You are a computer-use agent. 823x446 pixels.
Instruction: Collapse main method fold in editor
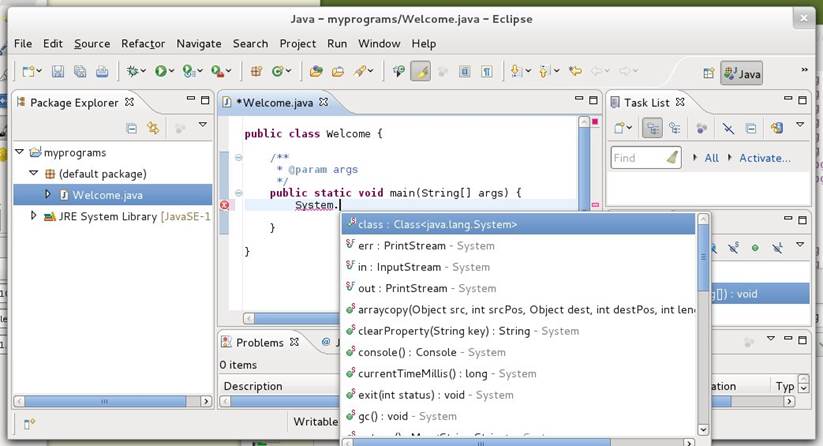pyautogui.click(x=238, y=193)
